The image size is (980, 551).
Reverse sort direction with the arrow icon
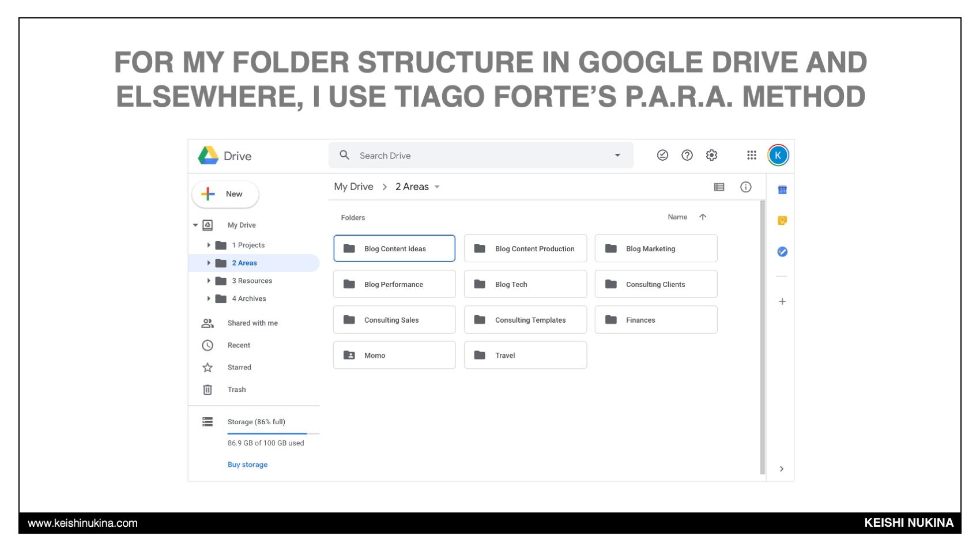(x=702, y=217)
